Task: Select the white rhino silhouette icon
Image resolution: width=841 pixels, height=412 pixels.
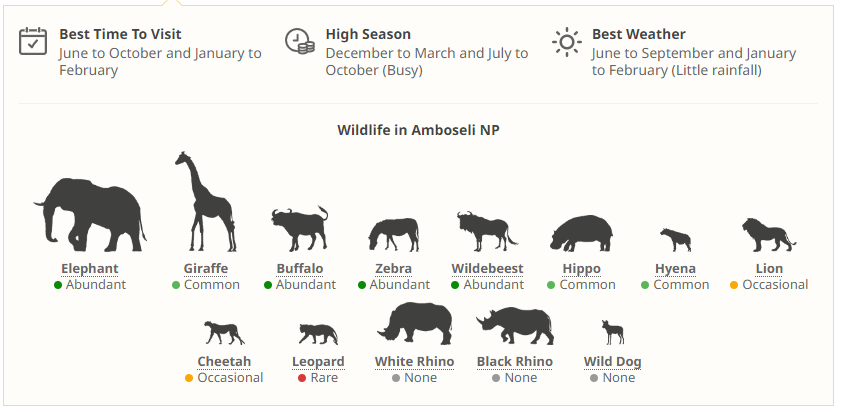Action: tap(414, 322)
